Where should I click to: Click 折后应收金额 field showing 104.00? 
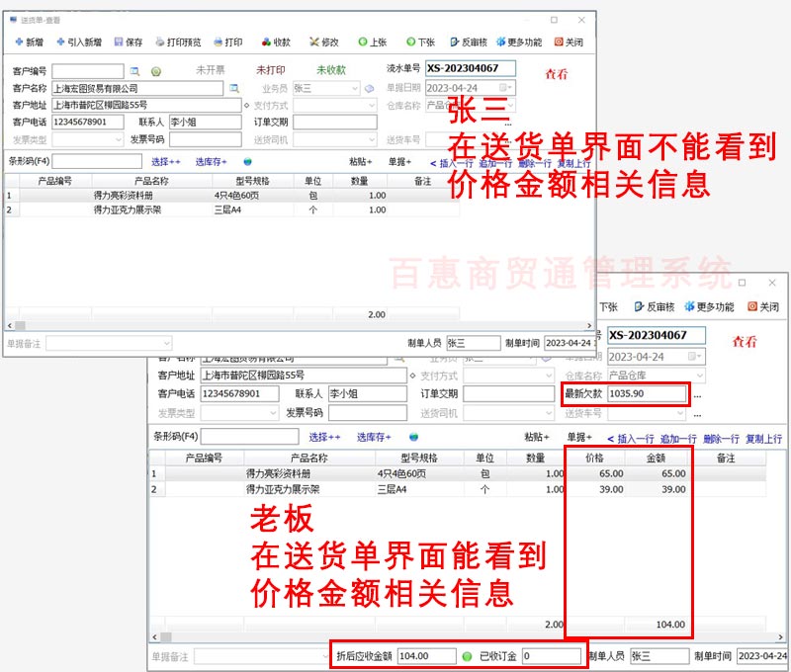pyautogui.click(x=427, y=656)
